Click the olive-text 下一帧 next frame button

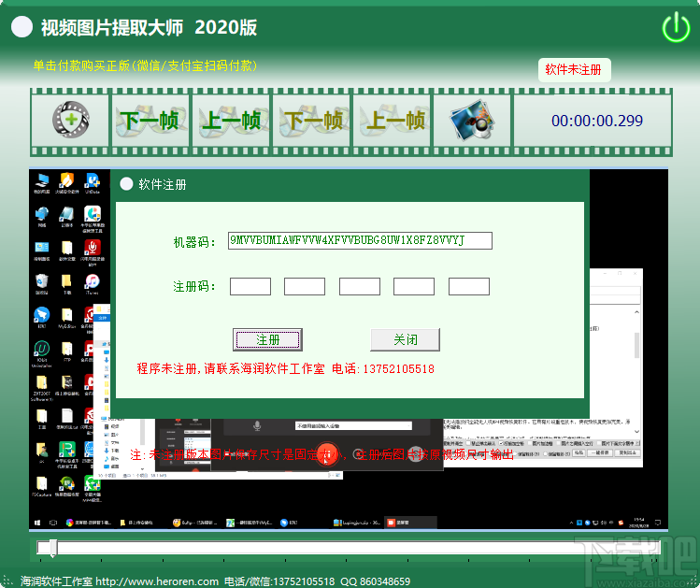(x=311, y=120)
